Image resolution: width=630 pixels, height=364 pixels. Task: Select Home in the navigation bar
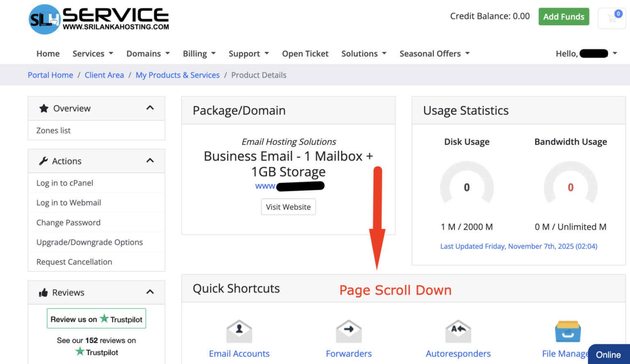[x=48, y=54]
